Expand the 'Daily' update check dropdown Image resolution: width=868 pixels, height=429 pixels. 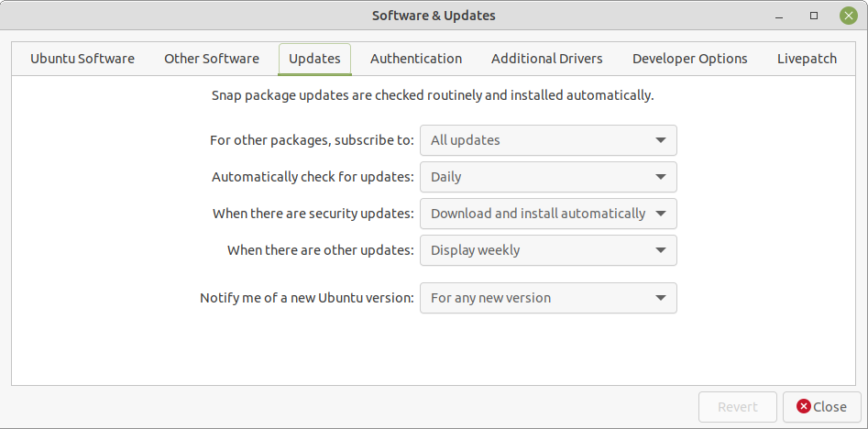tap(548, 177)
